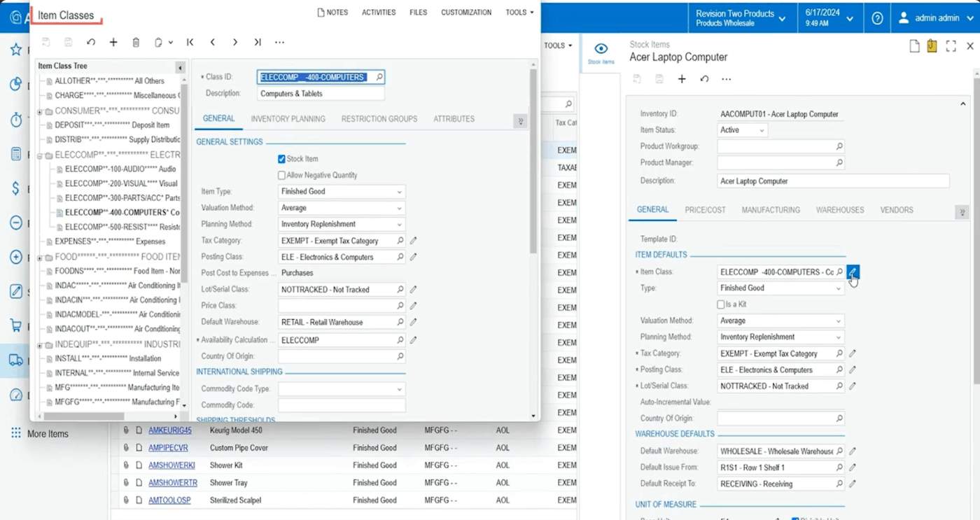Uncheck the Stock Item checkbox
The image size is (980, 520).
tap(281, 159)
